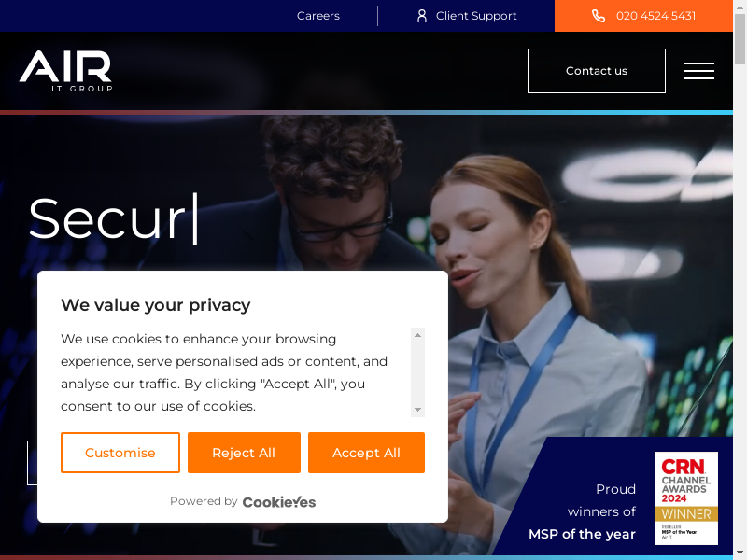Open the Careers link
Image resolution: width=747 pixels, height=560 pixels.
click(x=318, y=16)
